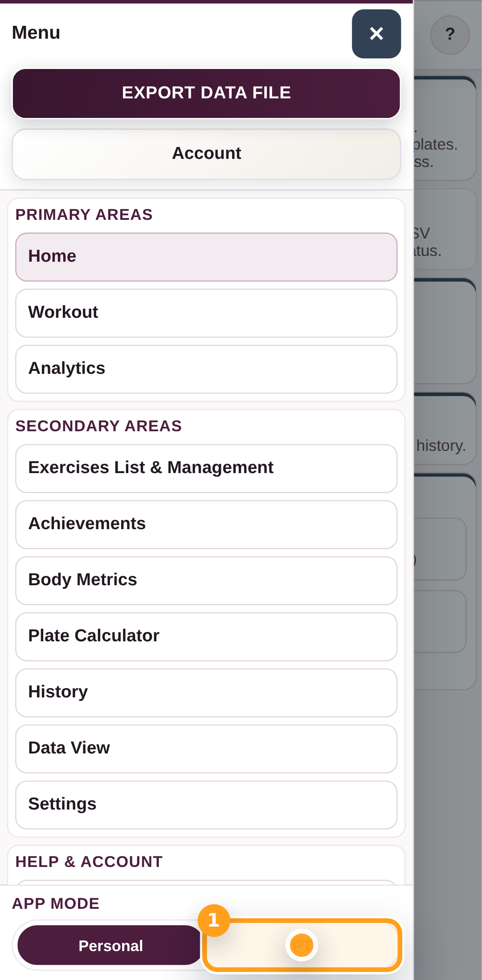Open Body Metrics
Screen dimensions: 482x980
tap(206, 580)
